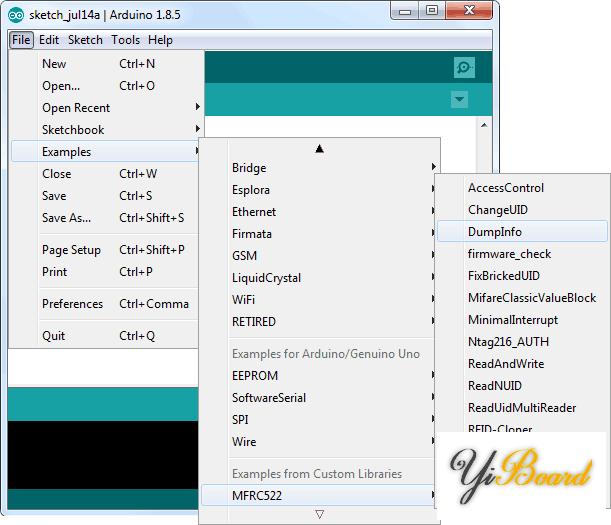Expand the LiquidCrystal examples

coord(320,278)
